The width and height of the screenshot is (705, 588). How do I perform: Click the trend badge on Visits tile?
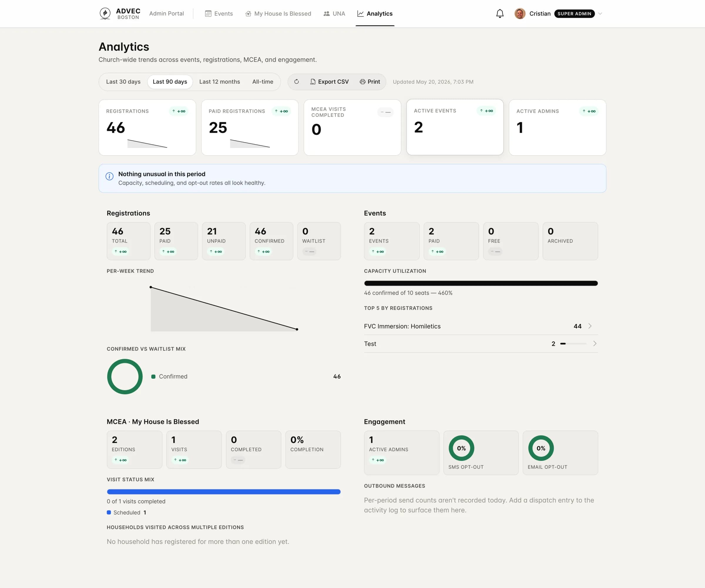point(180,460)
